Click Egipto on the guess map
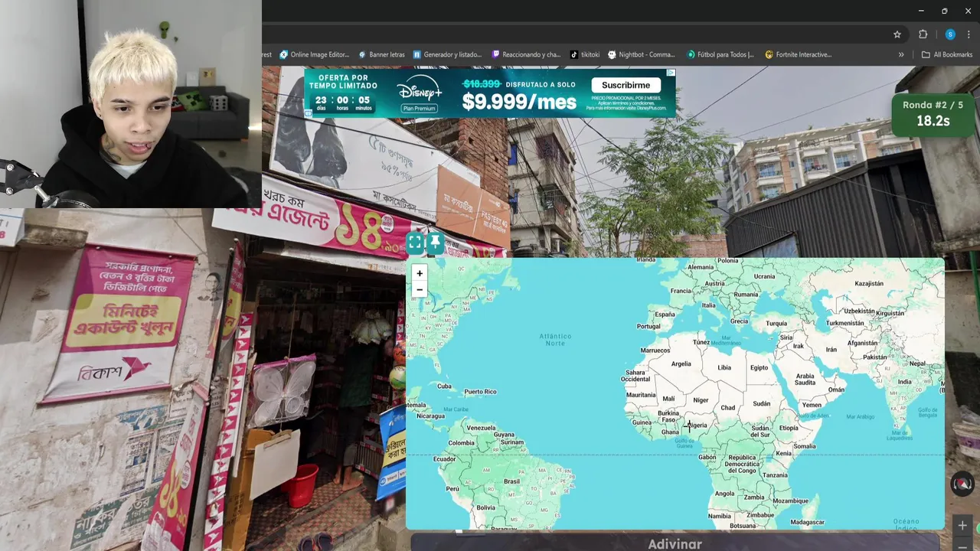The height and width of the screenshot is (551, 980). tap(759, 367)
